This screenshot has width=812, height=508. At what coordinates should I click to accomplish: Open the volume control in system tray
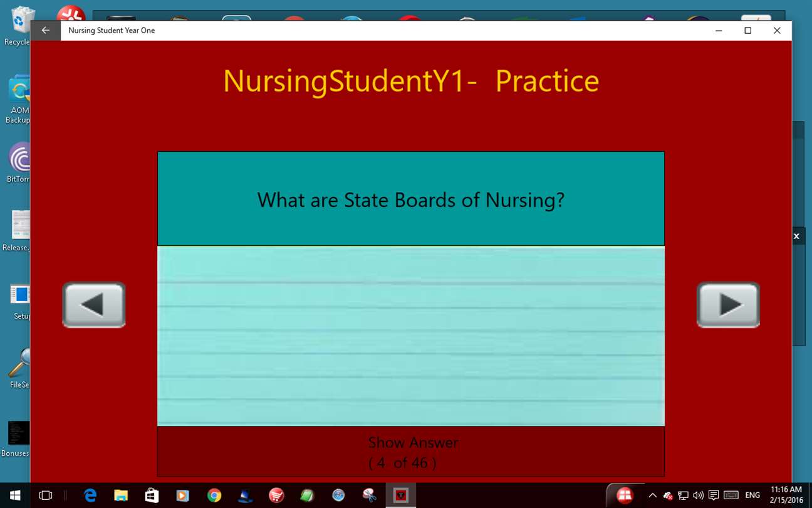coord(698,495)
